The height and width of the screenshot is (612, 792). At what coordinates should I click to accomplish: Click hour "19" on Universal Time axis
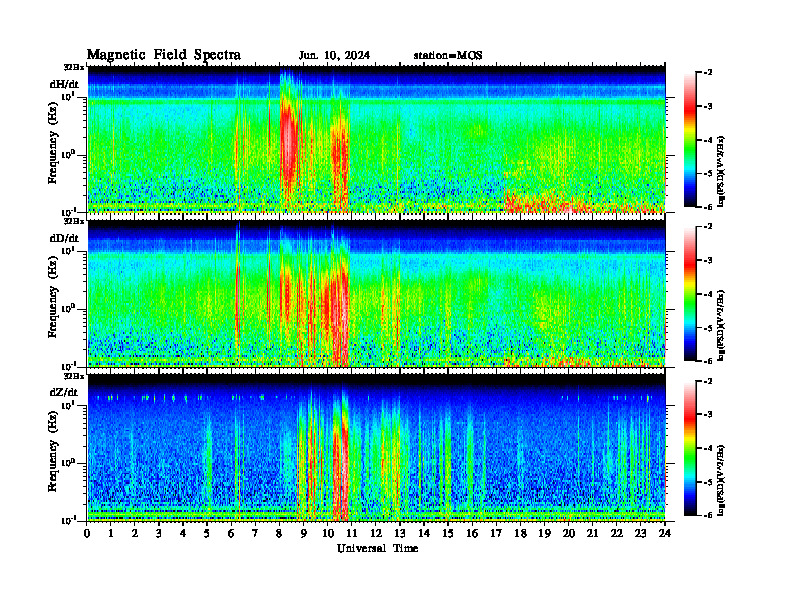click(544, 534)
